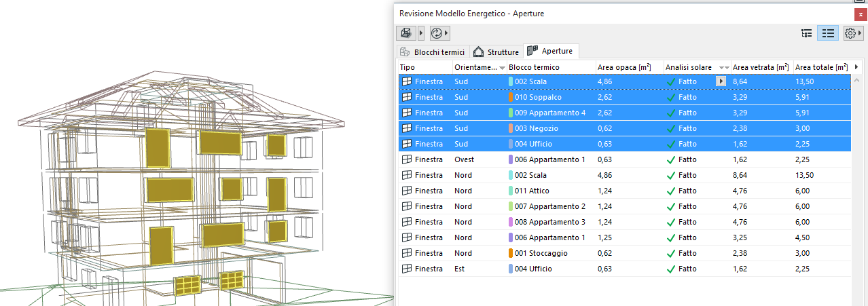868x306 pixels.
Task: Click window icon of 007 Appartamento 2 row
Action: point(407,206)
